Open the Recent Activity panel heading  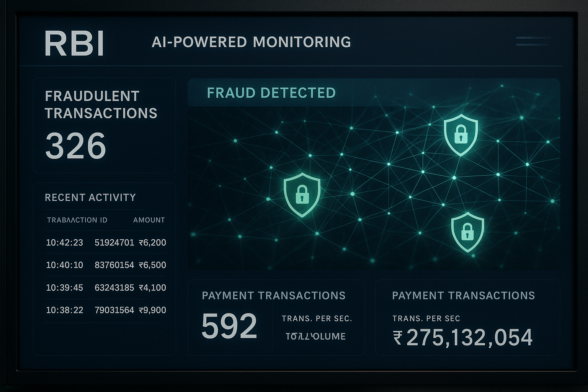point(90,198)
